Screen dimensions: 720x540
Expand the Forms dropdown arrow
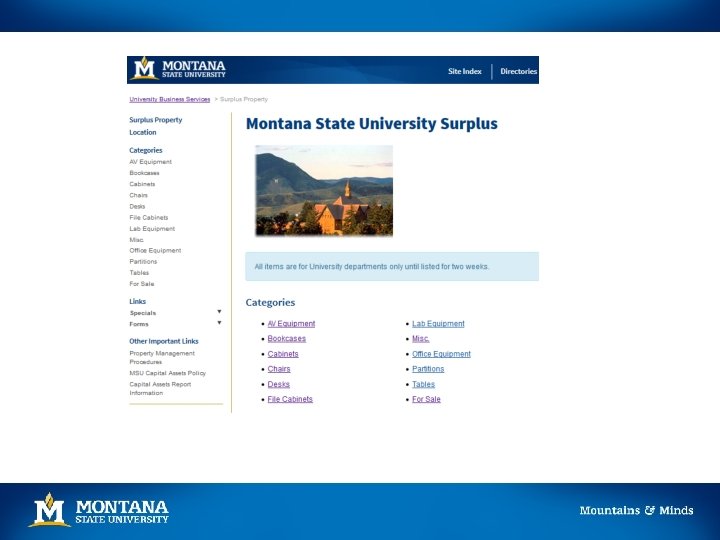pos(219,323)
